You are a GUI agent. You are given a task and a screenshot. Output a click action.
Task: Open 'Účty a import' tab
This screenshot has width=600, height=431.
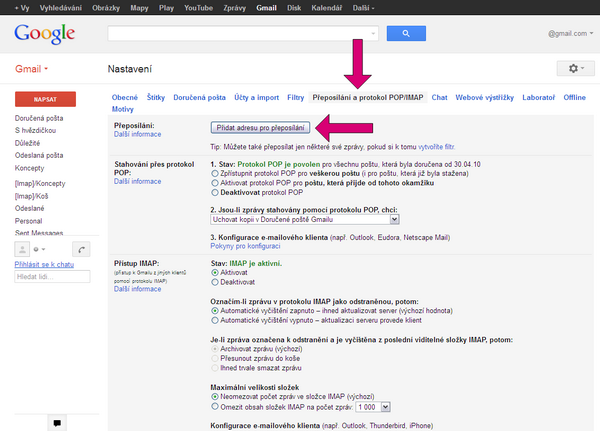pyautogui.click(x=256, y=97)
